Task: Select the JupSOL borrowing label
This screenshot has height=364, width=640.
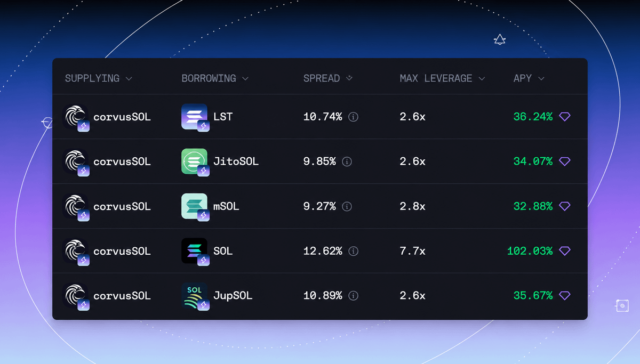Action: click(233, 296)
